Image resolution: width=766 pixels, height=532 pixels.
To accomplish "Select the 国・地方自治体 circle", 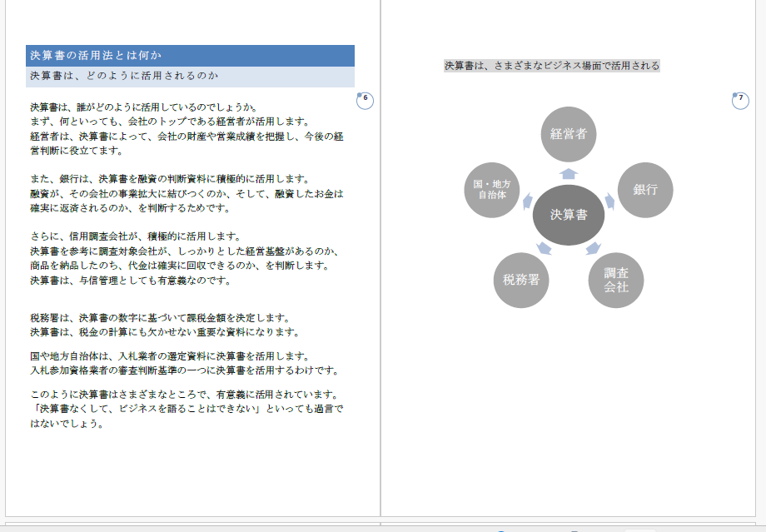I will click(x=491, y=190).
